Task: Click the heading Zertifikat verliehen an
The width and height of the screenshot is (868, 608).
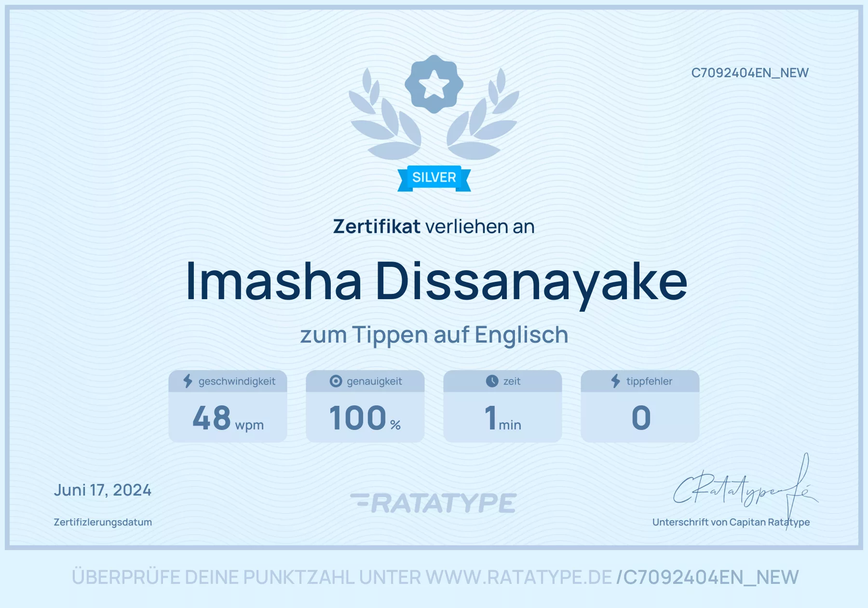Action: point(434,226)
